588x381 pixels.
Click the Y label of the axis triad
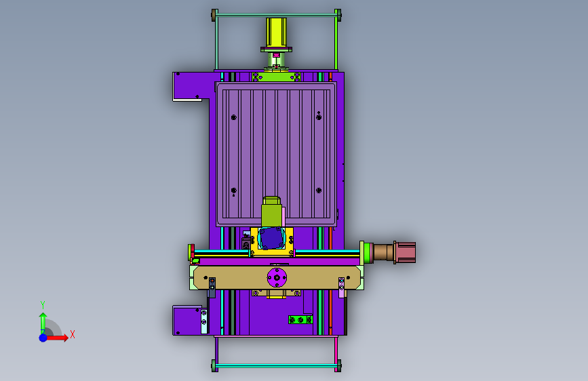click(43, 305)
